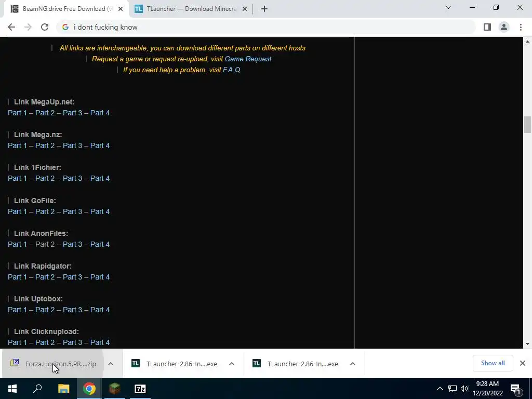The image size is (532, 399).
Task: Open Mega.nz Part 1 link
Action: coord(17,145)
